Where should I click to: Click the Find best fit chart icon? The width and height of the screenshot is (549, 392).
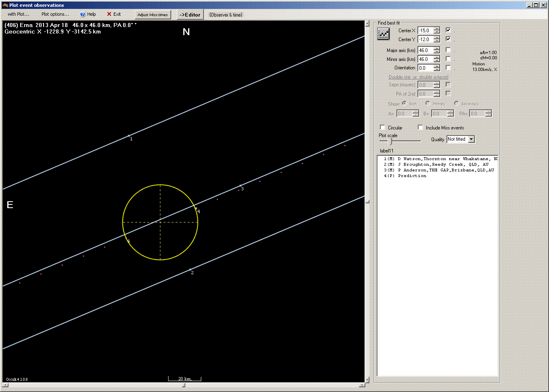pos(383,34)
